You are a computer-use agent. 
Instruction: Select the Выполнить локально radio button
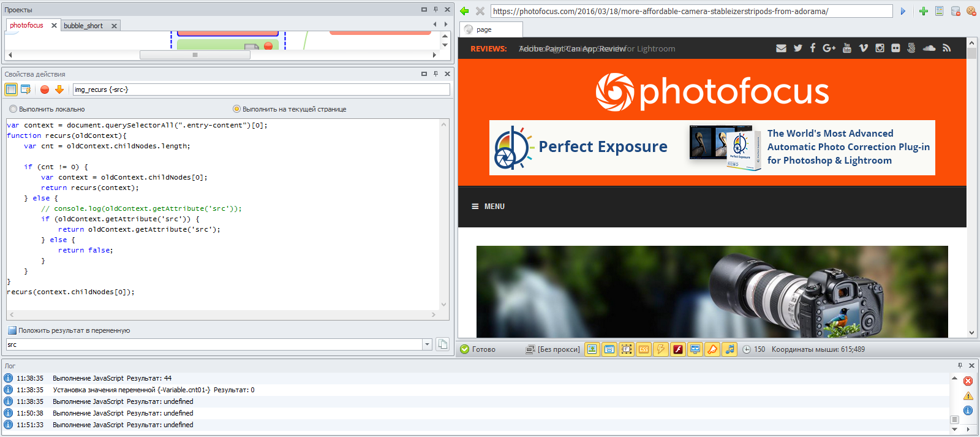click(x=13, y=109)
